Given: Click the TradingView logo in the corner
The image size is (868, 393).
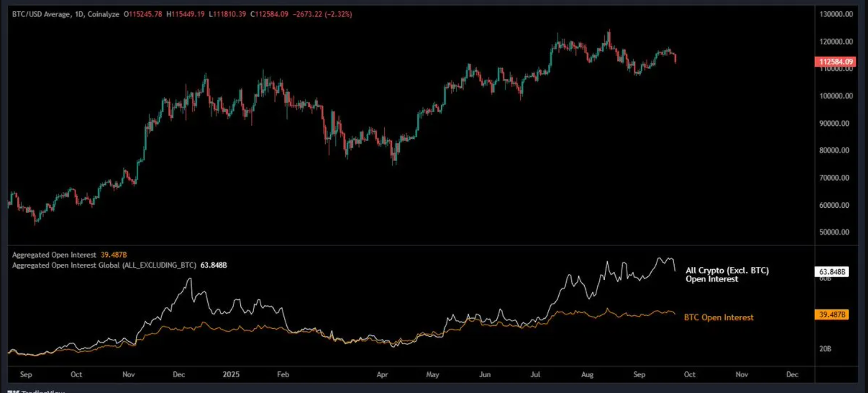Looking at the screenshot, I should point(36,391).
